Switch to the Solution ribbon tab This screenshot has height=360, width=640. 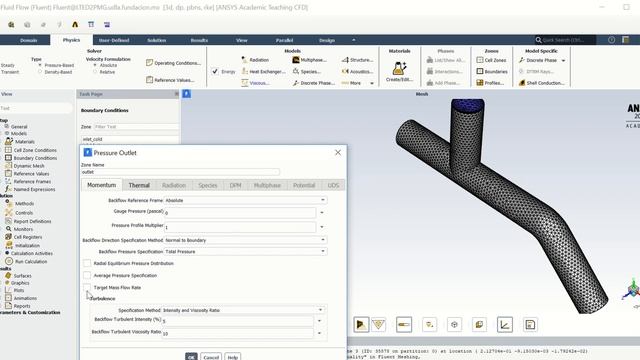coord(157,40)
